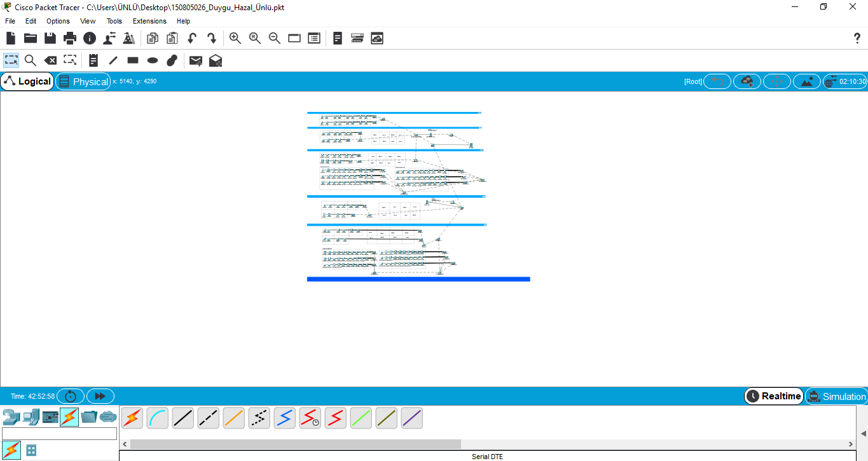Open the End Devices category
This screenshot has height=461, width=868.
pyautogui.click(x=31, y=417)
